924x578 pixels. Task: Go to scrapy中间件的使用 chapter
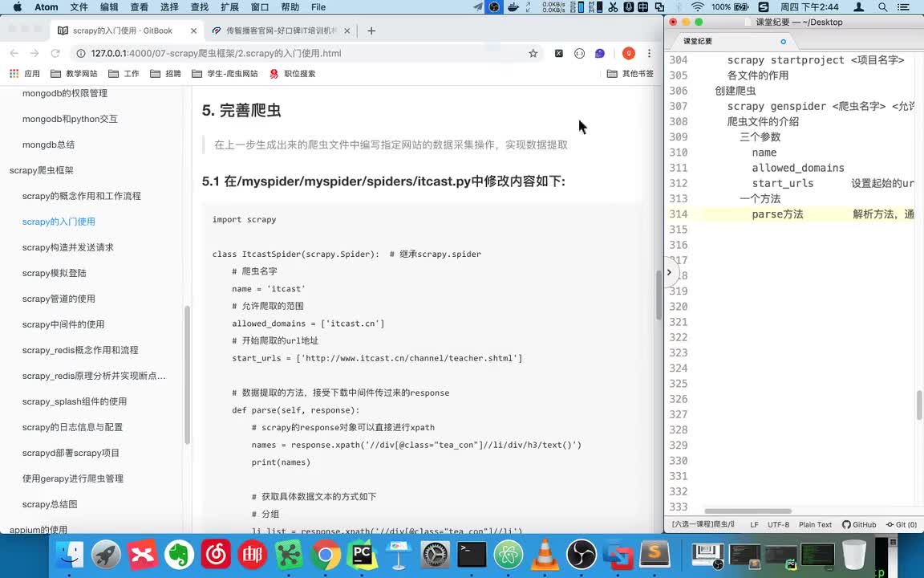(x=63, y=324)
